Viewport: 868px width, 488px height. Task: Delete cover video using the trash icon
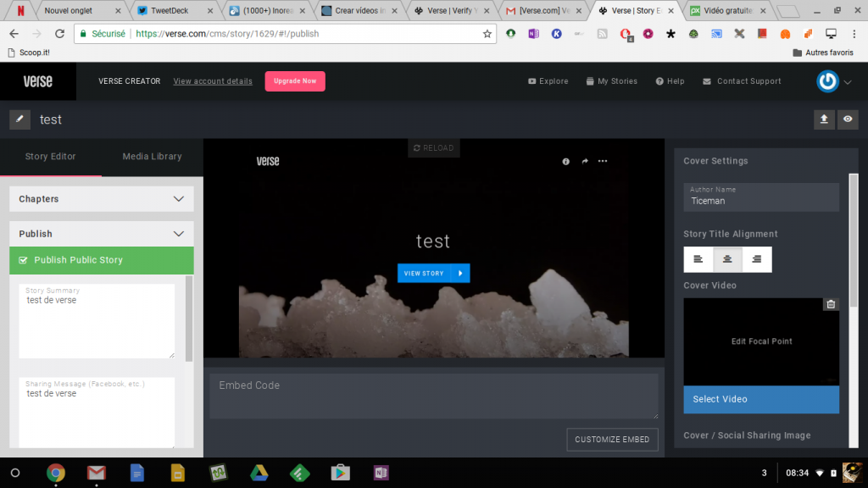coord(831,303)
